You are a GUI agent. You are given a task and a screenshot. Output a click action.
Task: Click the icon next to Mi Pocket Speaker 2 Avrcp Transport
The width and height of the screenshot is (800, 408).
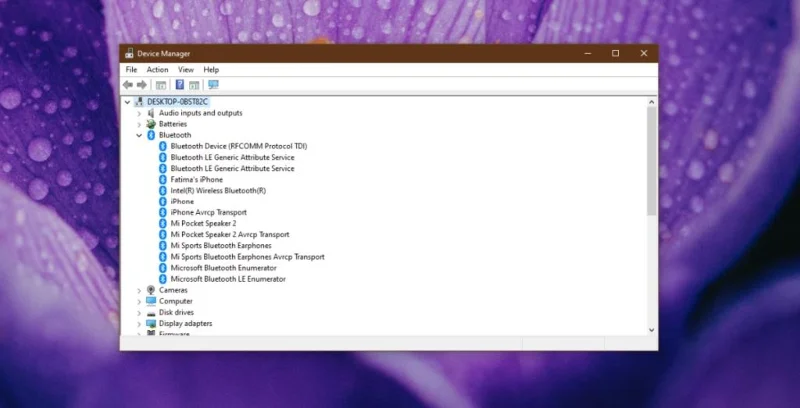pos(163,235)
